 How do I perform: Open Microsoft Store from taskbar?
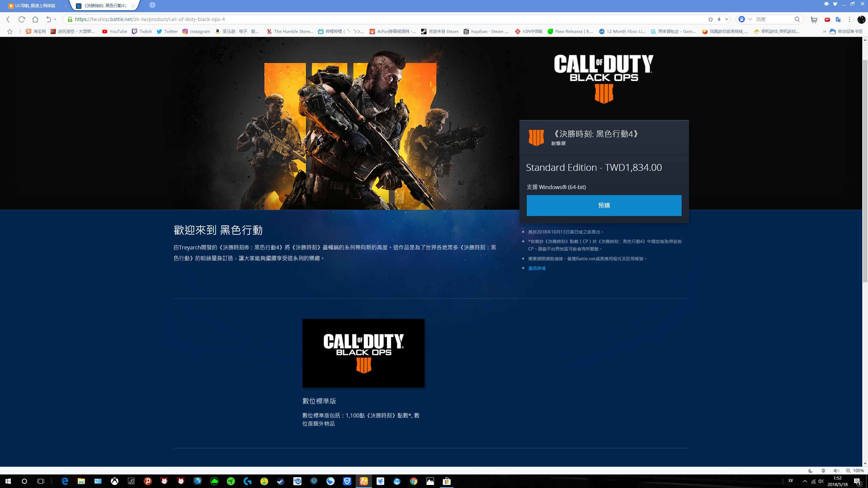pos(447,481)
